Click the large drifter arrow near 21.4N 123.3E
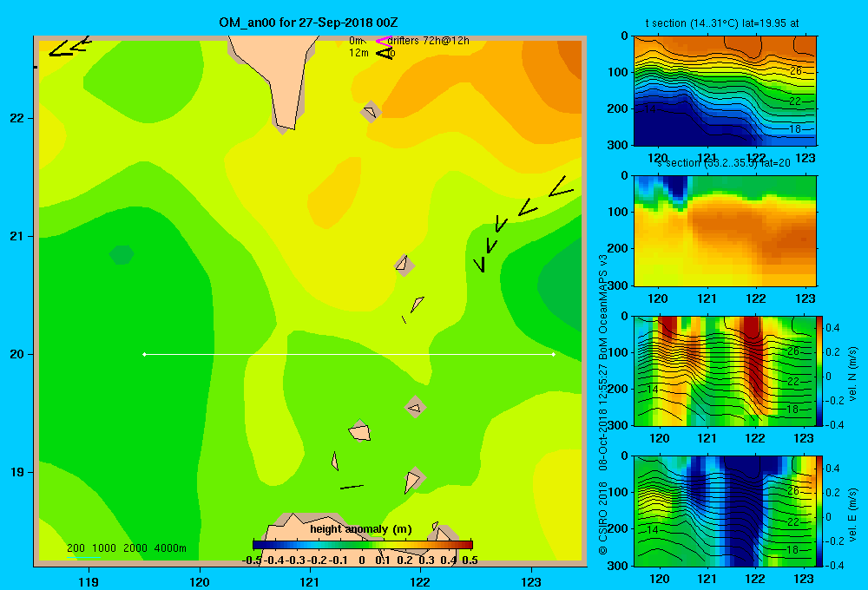 (x=561, y=187)
